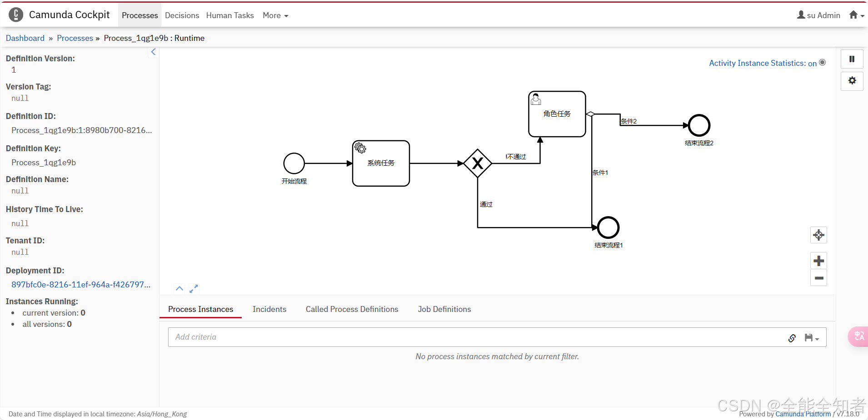The image size is (868, 420).
Task: Maximize the diagram with expand arrows icon
Action: (194, 289)
